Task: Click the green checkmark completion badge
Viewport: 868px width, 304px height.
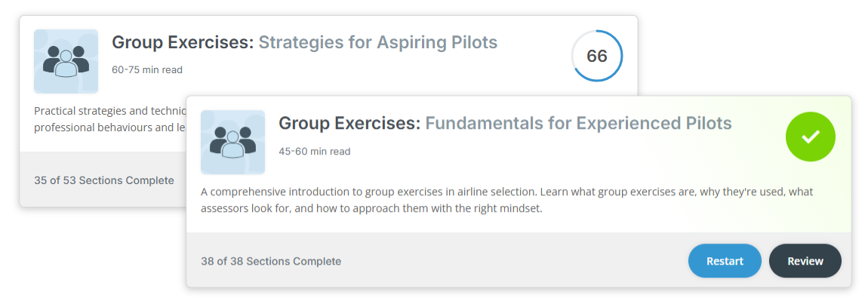Action: tap(810, 137)
